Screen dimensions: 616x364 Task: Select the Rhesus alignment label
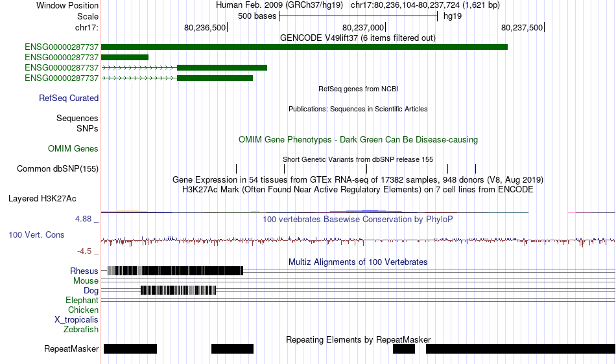pyautogui.click(x=84, y=271)
